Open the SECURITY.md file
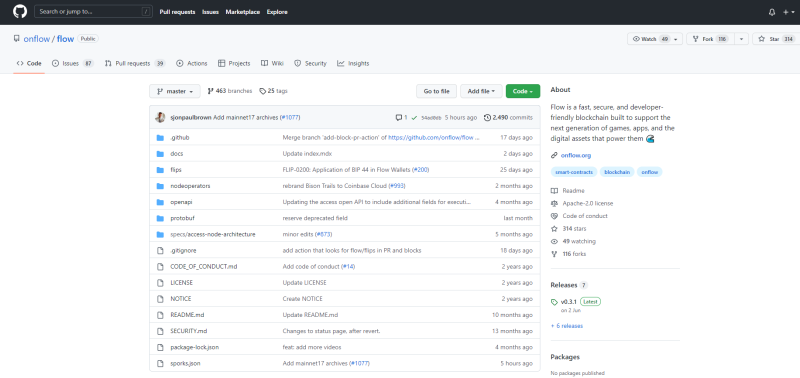 tap(189, 331)
